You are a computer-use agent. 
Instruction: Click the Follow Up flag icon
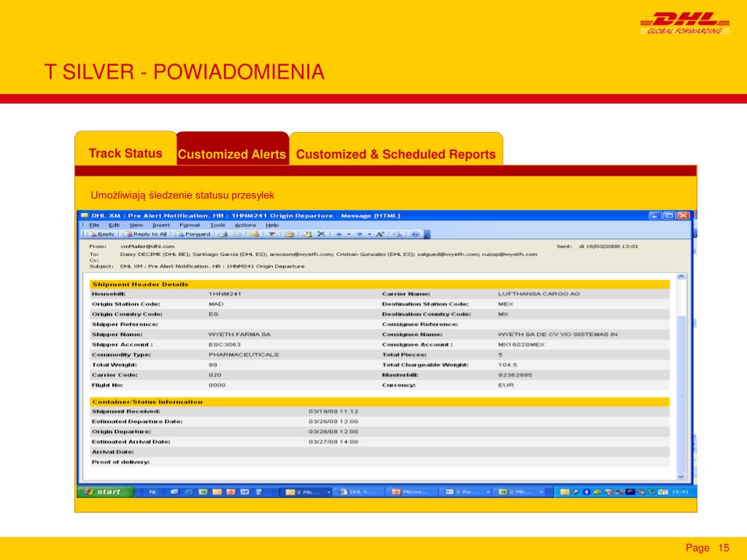(272, 234)
